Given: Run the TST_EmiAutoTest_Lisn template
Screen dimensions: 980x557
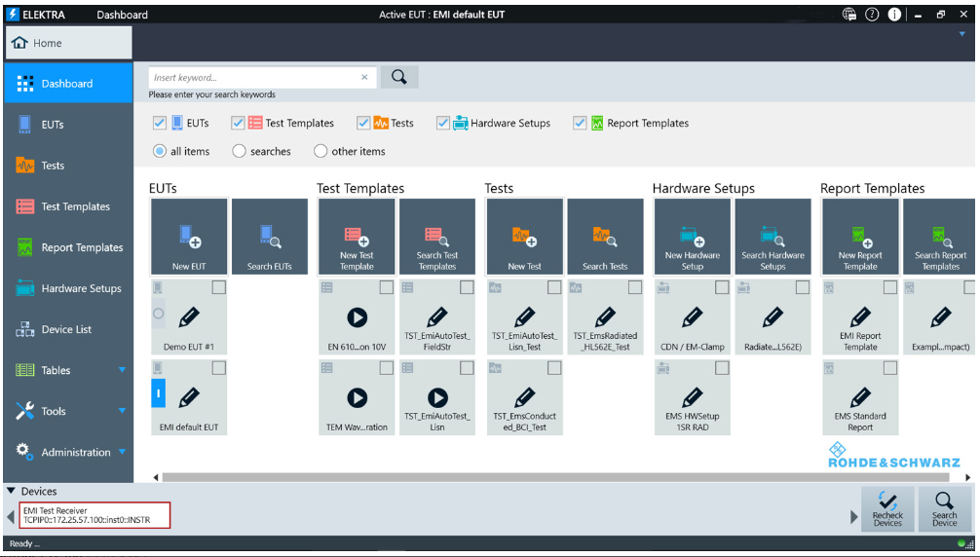Looking at the screenshot, I should [x=437, y=397].
